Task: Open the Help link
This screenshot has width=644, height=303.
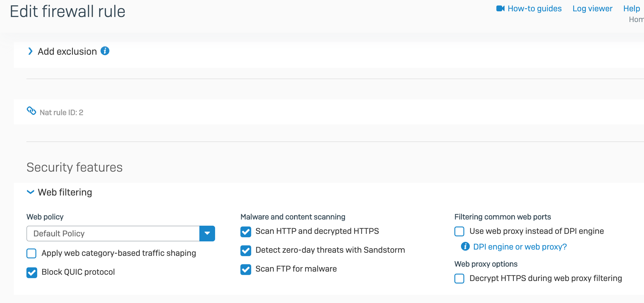Action: [632, 8]
